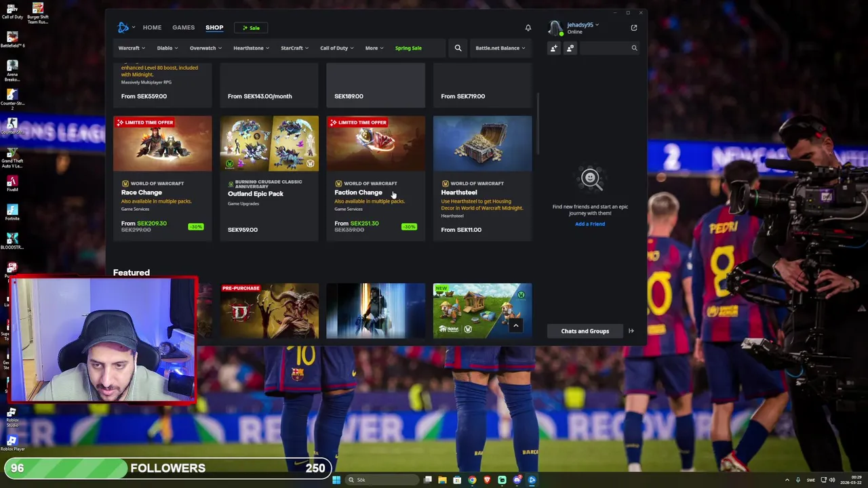Expand the Hearthstone dropdown
868x488 pixels.
click(x=251, y=48)
